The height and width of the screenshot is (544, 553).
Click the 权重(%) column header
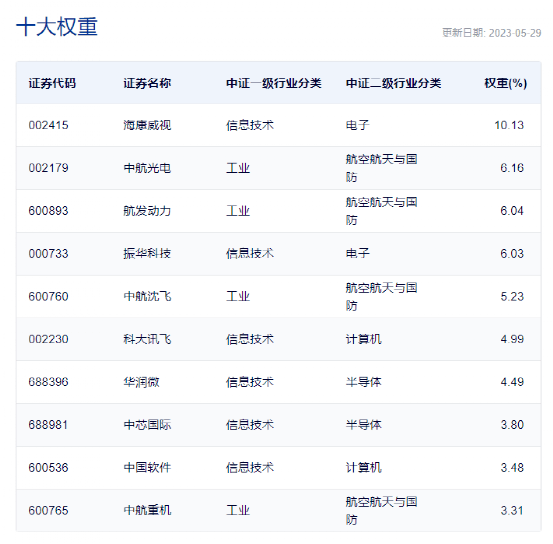[505, 83]
